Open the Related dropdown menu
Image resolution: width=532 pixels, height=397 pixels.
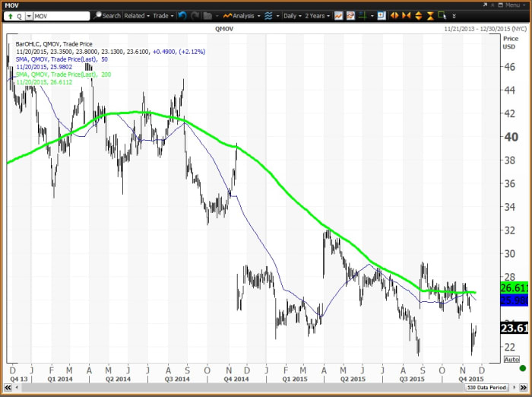point(137,15)
